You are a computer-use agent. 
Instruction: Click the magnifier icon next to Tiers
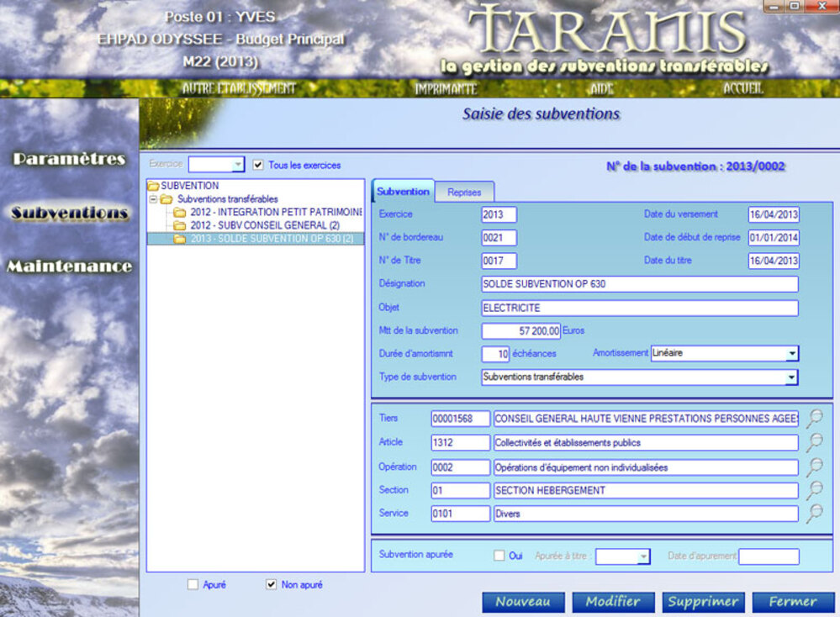point(813,418)
